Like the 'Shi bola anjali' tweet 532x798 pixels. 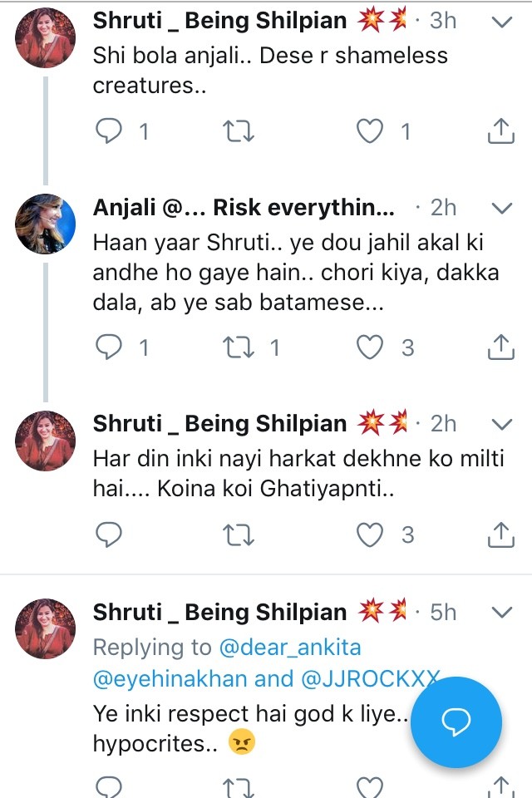click(369, 131)
